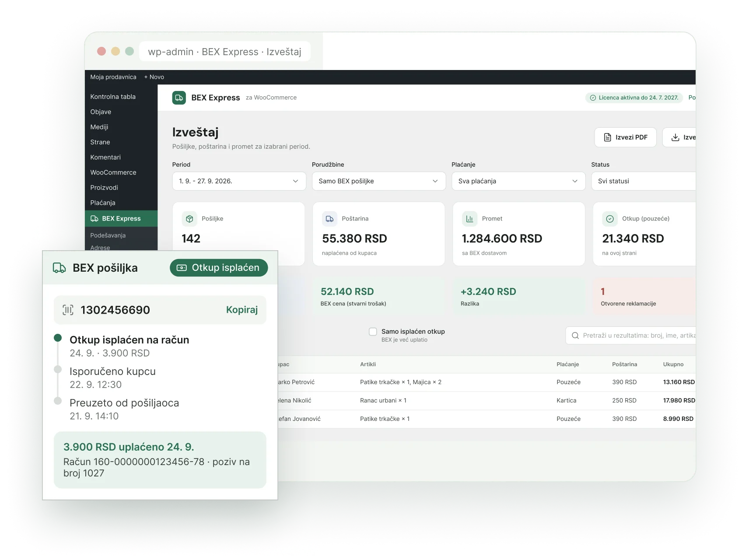
Task: Click the Izvezi PDF button
Action: 626,137
